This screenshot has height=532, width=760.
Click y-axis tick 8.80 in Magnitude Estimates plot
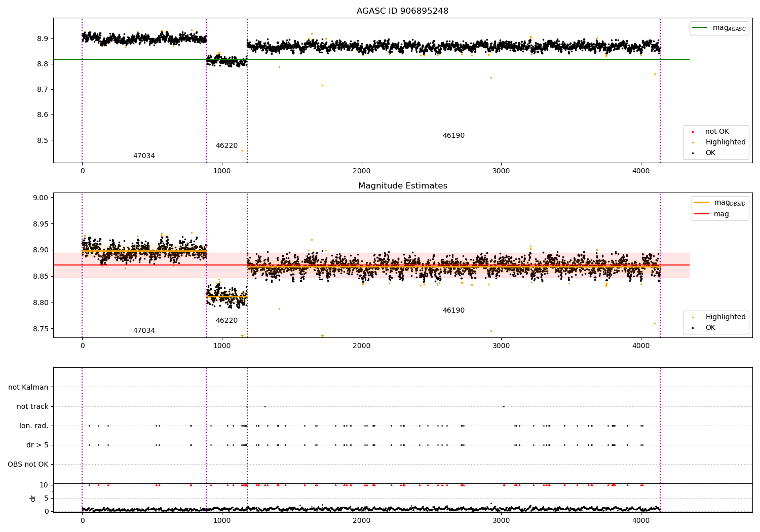point(41,303)
